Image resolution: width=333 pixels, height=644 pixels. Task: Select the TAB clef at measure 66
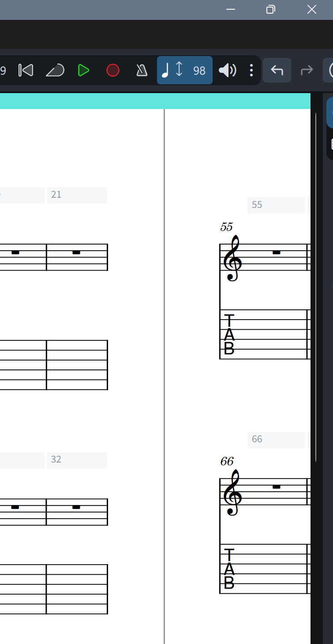click(x=229, y=569)
